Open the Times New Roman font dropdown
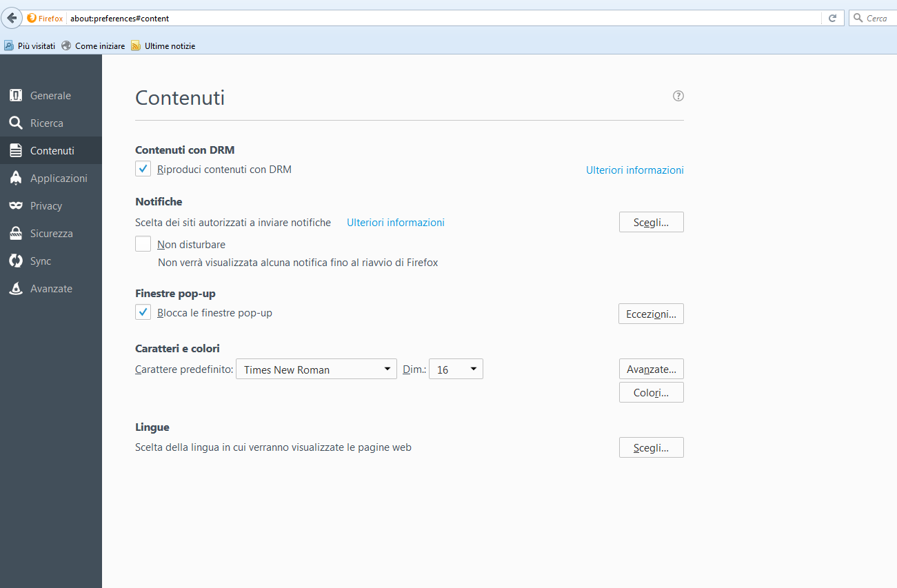 click(316, 369)
